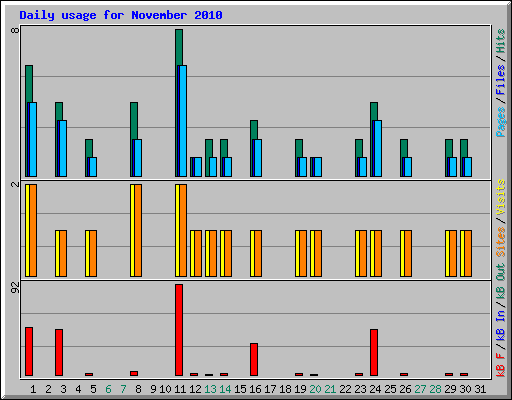512x400 pixels.
Task: Click day label "30" on the x-axis
Action: [x=465, y=389]
